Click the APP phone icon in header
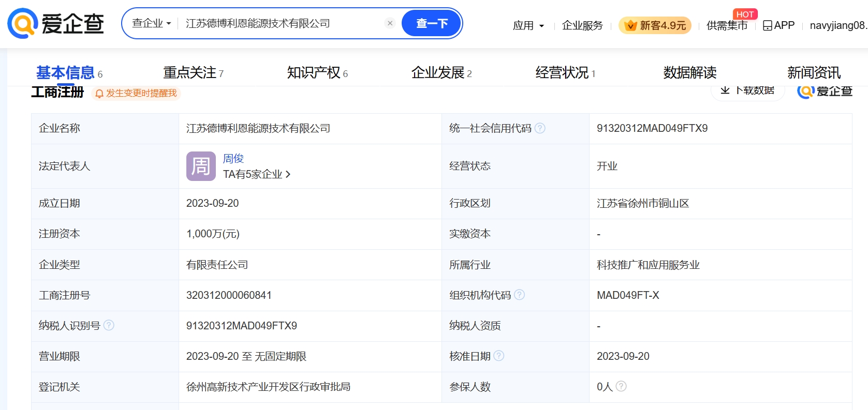The width and height of the screenshot is (868, 410). tap(768, 25)
